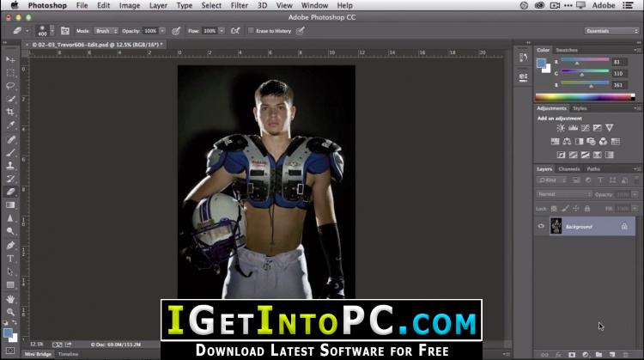Select the Gradient tool
This screenshot has height=360, width=644.
pos(10,205)
